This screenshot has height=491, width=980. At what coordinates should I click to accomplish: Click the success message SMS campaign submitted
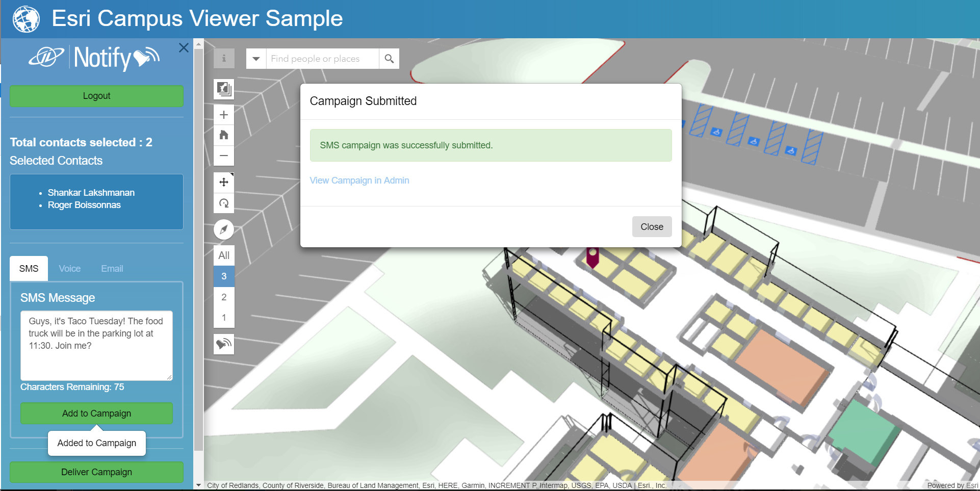pyautogui.click(x=491, y=145)
